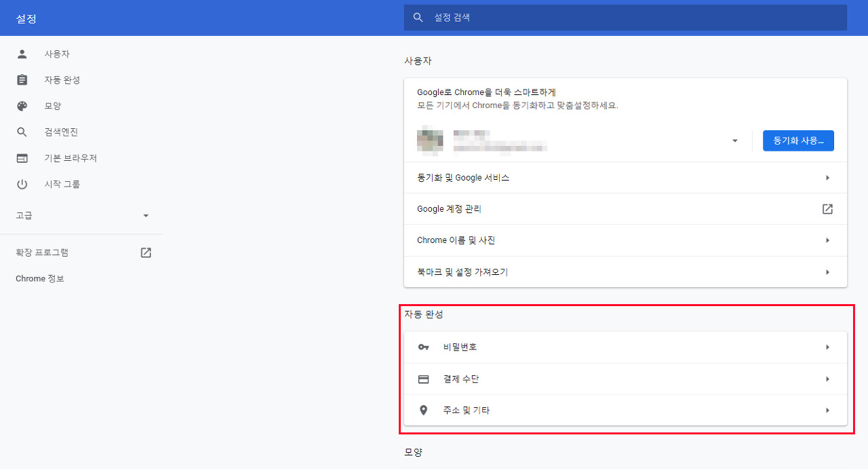Click the 결제 수단 label text

[x=461, y=379]
